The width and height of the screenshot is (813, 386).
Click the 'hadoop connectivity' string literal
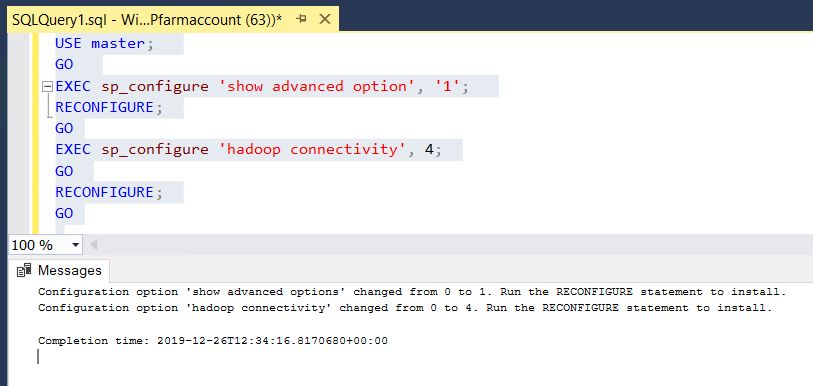313,150
